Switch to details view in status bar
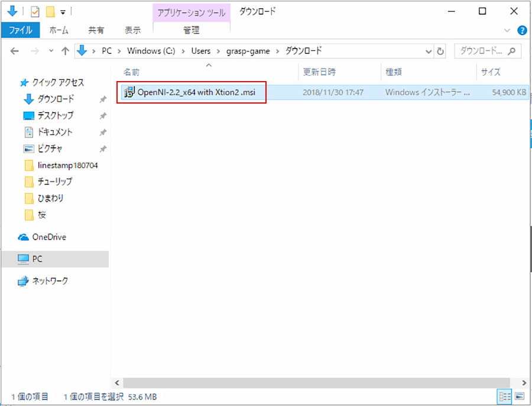This screenshot has height=406, width=532. tap(505, 397)
